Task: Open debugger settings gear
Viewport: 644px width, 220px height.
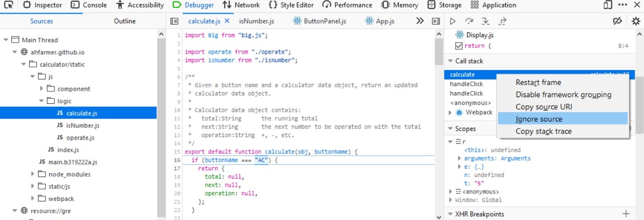Action: (x=636, y=21)
